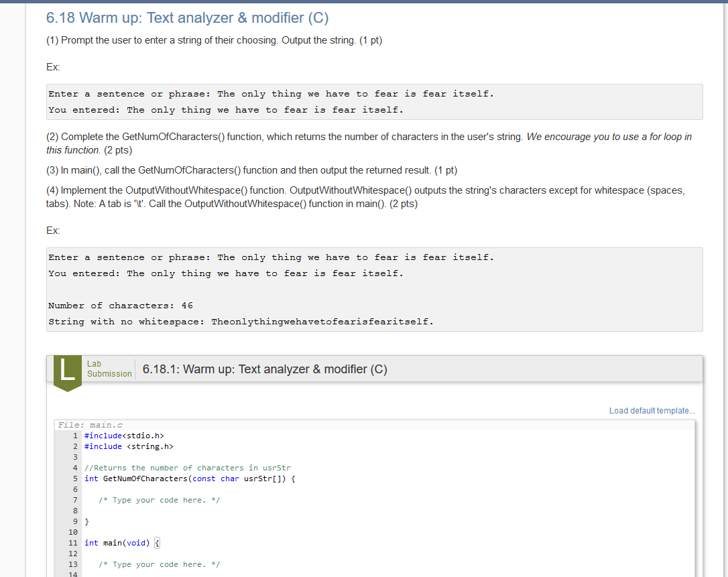Click the first example 'You entered' output line
This screenshot has width=728, height=577.
[x=225, y=110]
